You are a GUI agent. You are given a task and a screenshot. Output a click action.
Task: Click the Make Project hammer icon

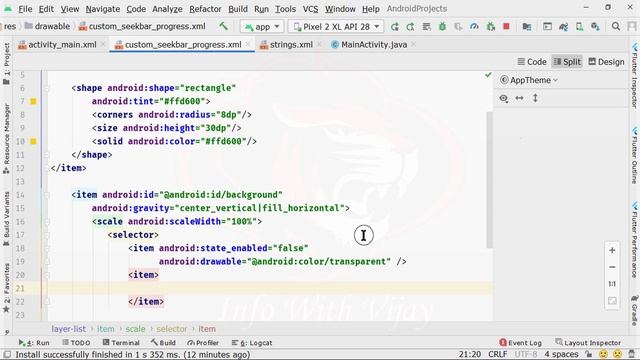tap(223, 27)
